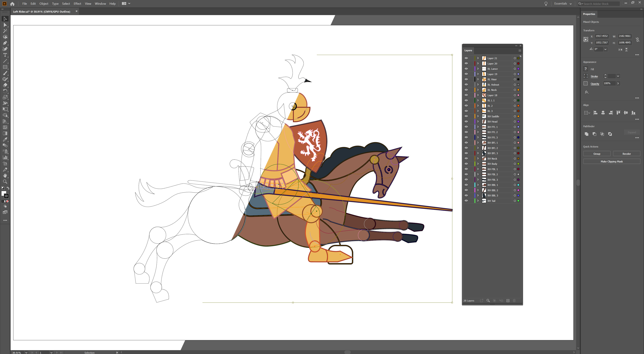Image resolution: width=644 pixels, height=354 pixels.
Task: Select the Magic Wand tool
Action: (x=5, y=31)
